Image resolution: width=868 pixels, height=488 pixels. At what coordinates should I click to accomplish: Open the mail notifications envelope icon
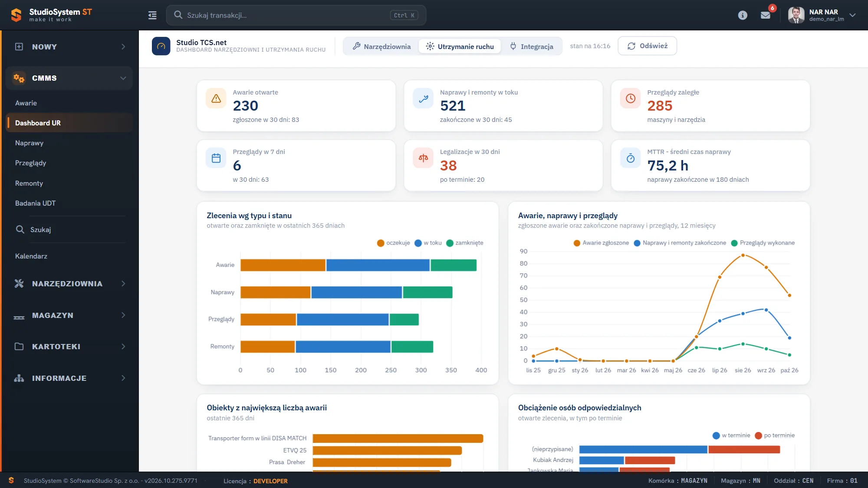click(766, 15)
